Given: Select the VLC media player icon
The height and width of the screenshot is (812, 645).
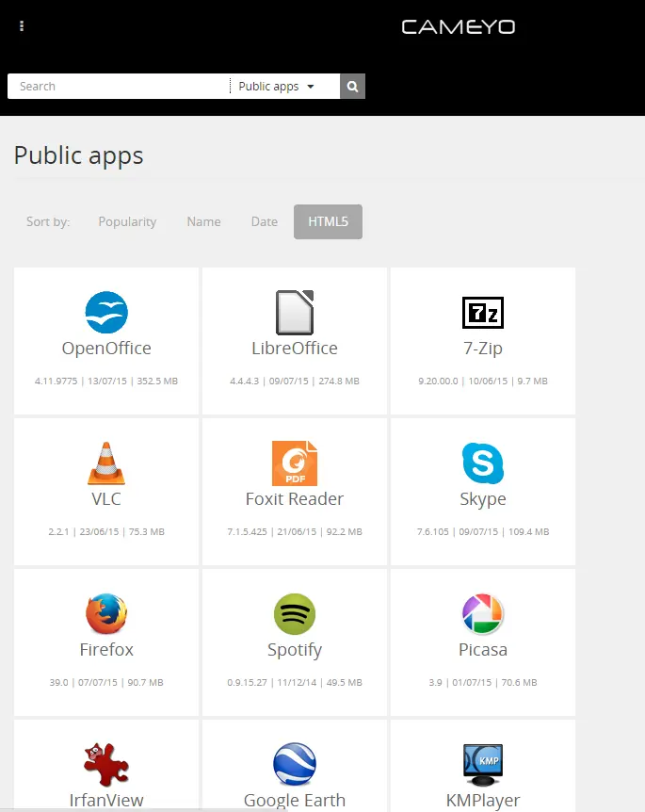Looking at the screenshot, I should [x=106, y=463].
